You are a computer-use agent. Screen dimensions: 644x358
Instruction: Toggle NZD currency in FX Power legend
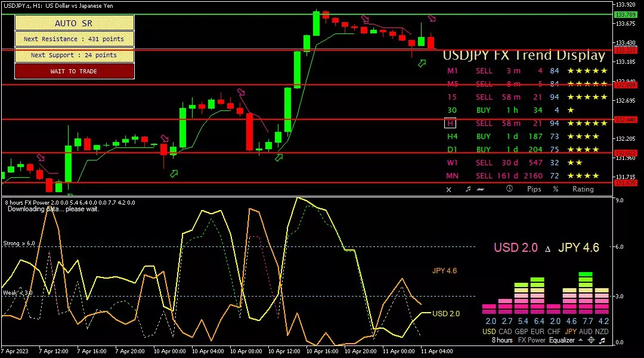click(602, 331)
